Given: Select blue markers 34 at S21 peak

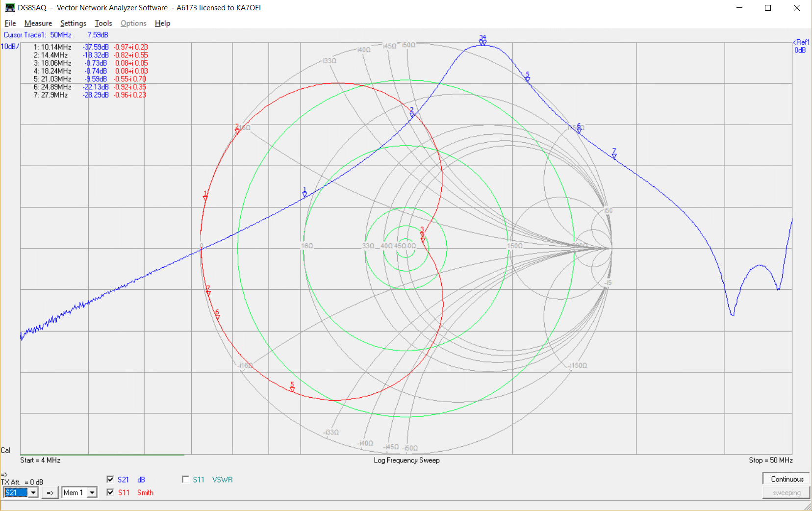Looking at the screenshot, I should coord(482,40).
